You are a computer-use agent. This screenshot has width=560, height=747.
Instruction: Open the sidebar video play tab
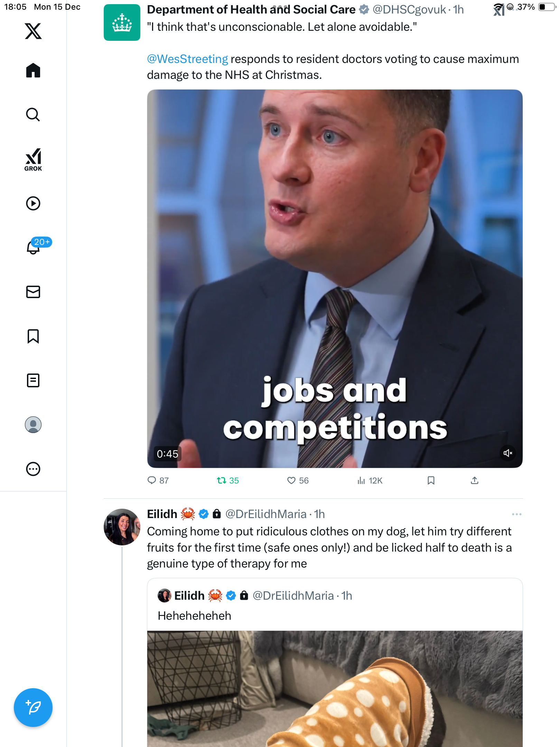[x=33, y=203]
